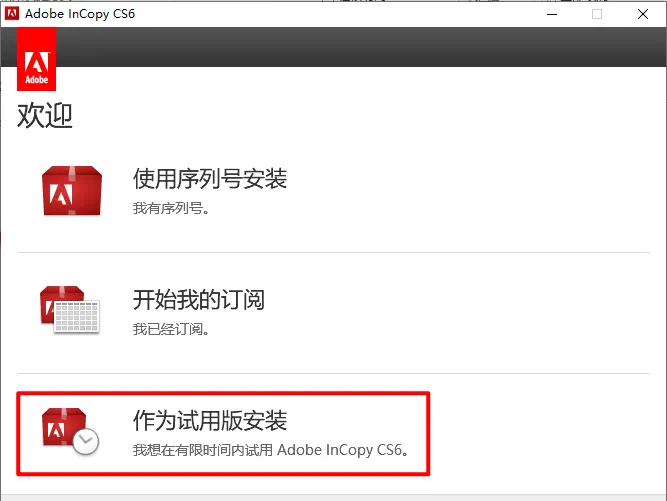This screenshot has height=501, width=667.
Task: Minimize the InCopy installer window
Action: [x=552, y=14]
